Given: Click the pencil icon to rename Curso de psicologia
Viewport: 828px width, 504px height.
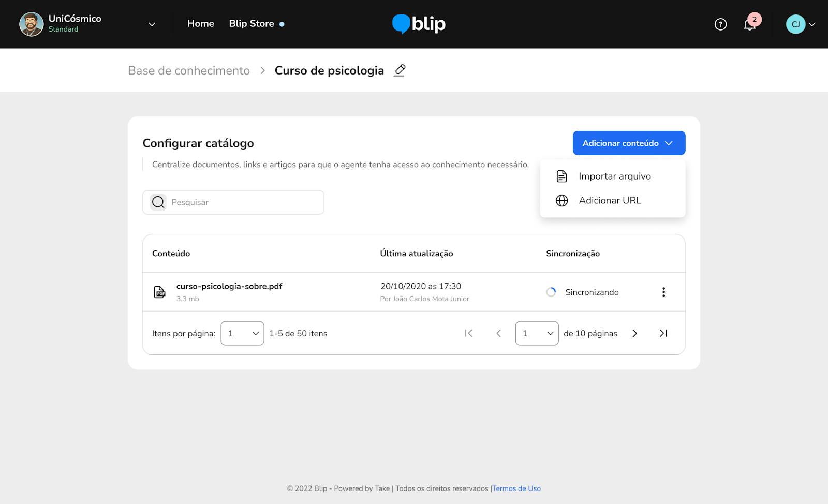Looking at the screenshot, I should click(x=400, y=70).
